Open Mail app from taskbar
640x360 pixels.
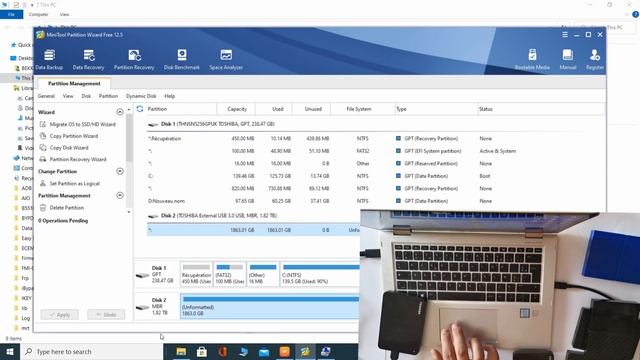tap(264, 351)
